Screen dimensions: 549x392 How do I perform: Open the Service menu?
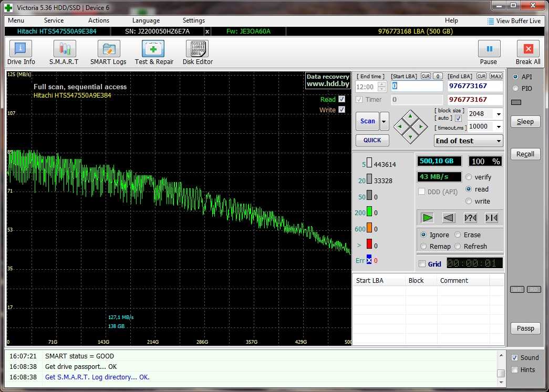coord(54,20)
